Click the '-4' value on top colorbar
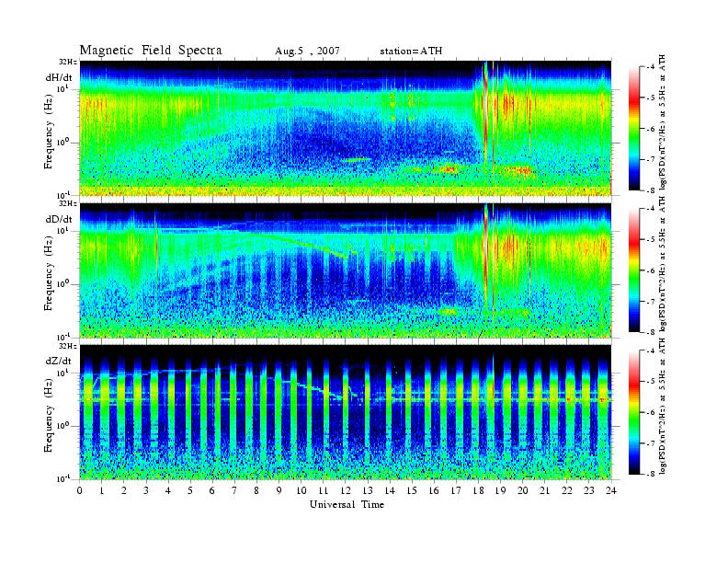728x563 pixels. coord(649,67)
